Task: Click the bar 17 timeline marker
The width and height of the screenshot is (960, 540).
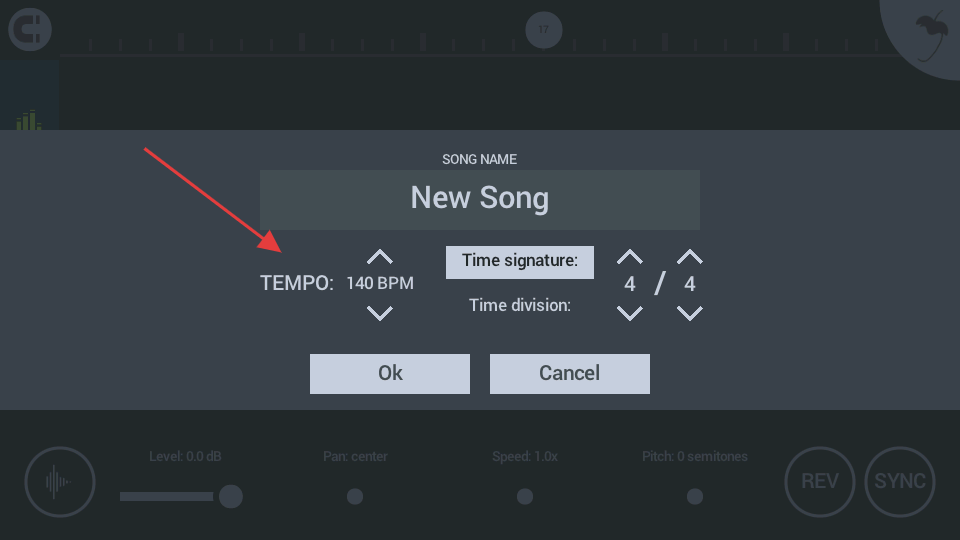Action: point(544,29)
